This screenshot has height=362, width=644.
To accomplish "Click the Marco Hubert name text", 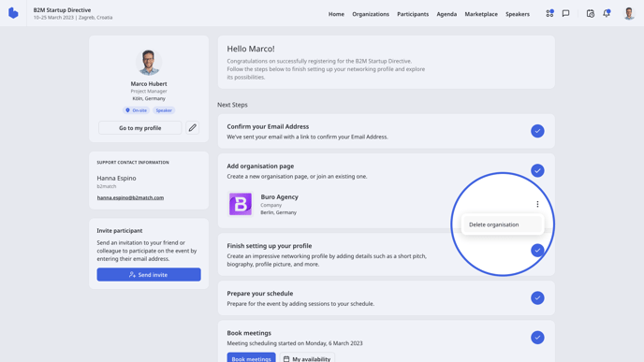I will coord(149,83).
